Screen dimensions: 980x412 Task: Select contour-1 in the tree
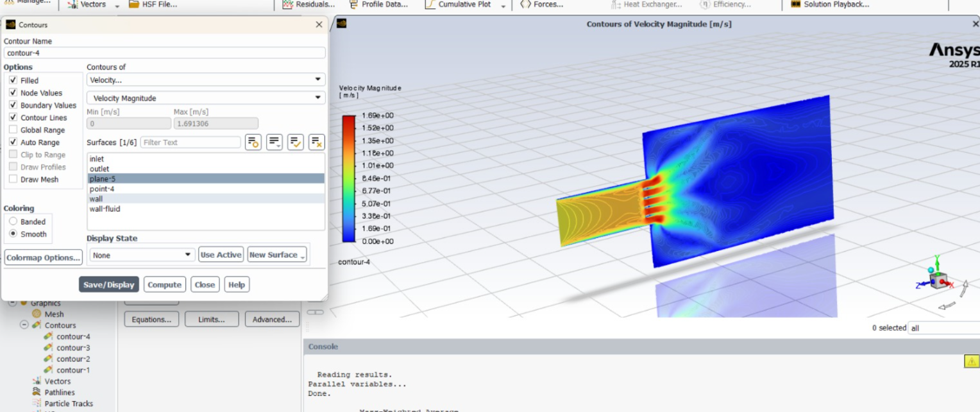pyautogui.click(x=73, y=370)
